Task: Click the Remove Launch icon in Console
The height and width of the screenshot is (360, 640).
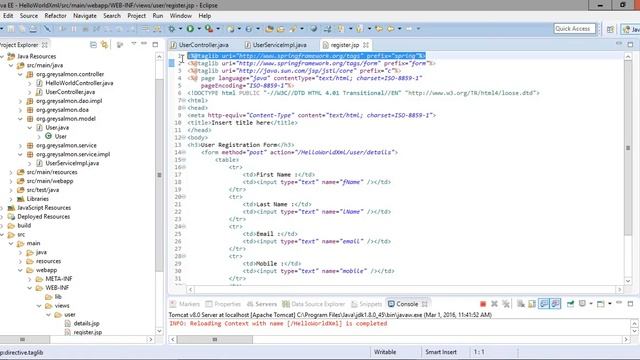Action: pyautogui.click(x=494, y=304)
